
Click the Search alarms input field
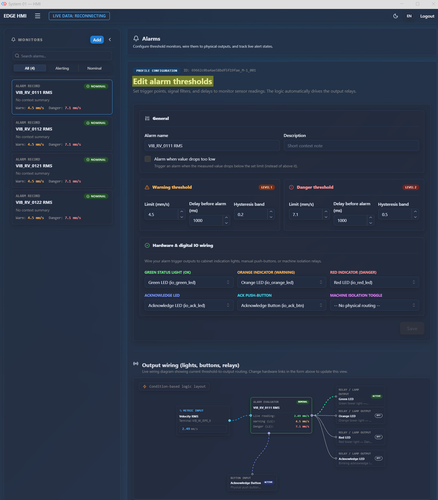(62, 56)
